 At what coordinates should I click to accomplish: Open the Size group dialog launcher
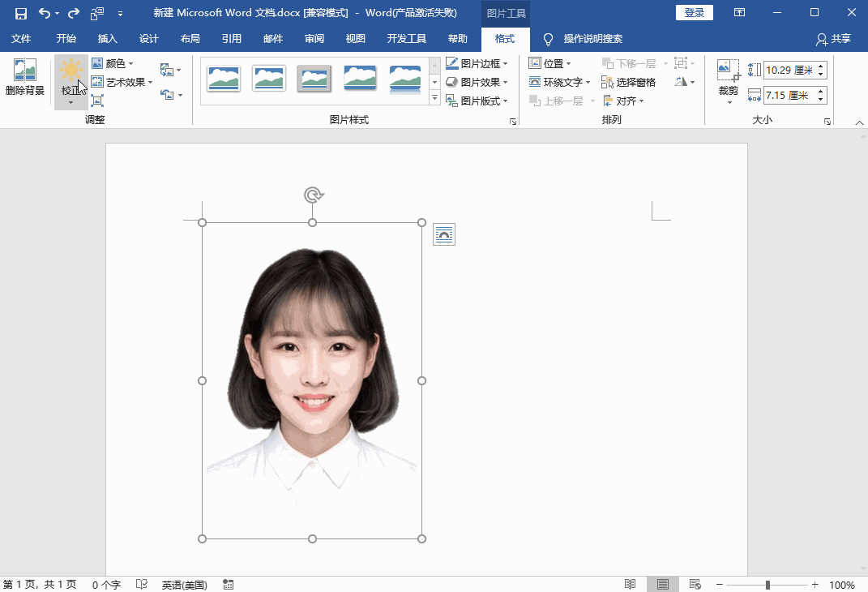[x=827, y=122]
